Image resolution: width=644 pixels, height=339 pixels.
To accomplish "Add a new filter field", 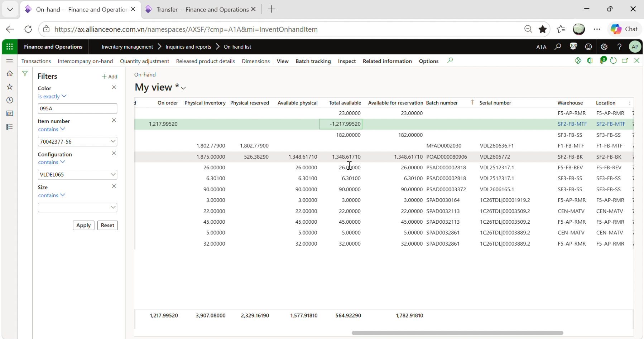I will click(110, 77).
